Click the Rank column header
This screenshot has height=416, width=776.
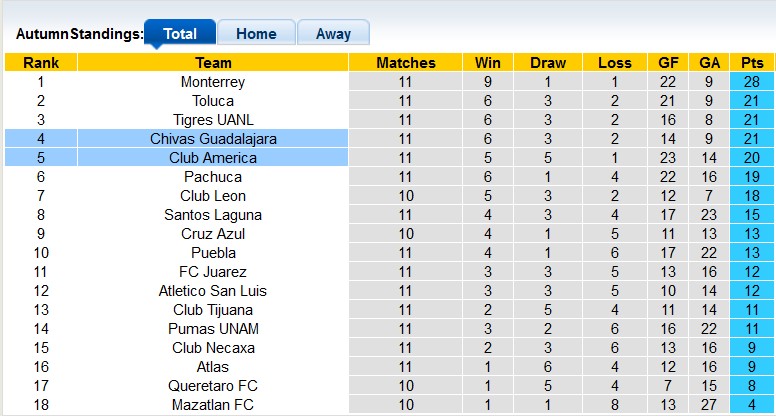pyautogui.click(x=41, y=63)
